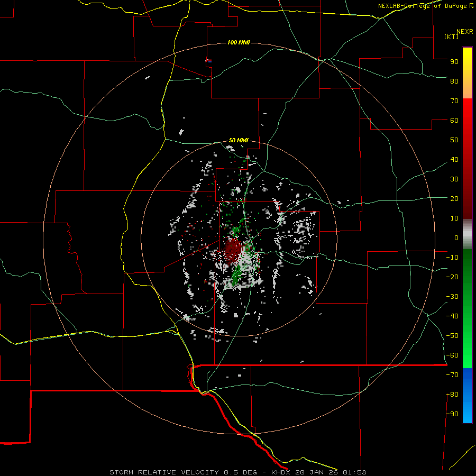The image size is (476, 476).
Task: Click the -50 value on the color scale
Action: (x=452, y=336)
